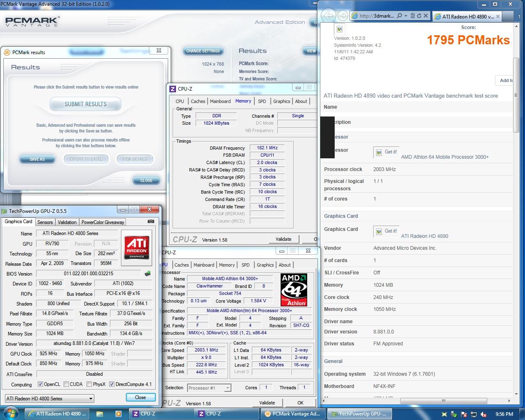Click the Save As button in PCMark results
Screen dimensions: 525x420
click(37, 159)
